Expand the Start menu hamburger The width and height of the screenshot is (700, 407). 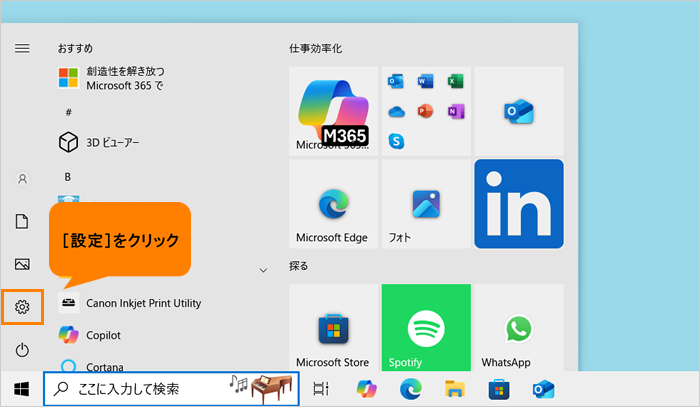tap(22, 48)
